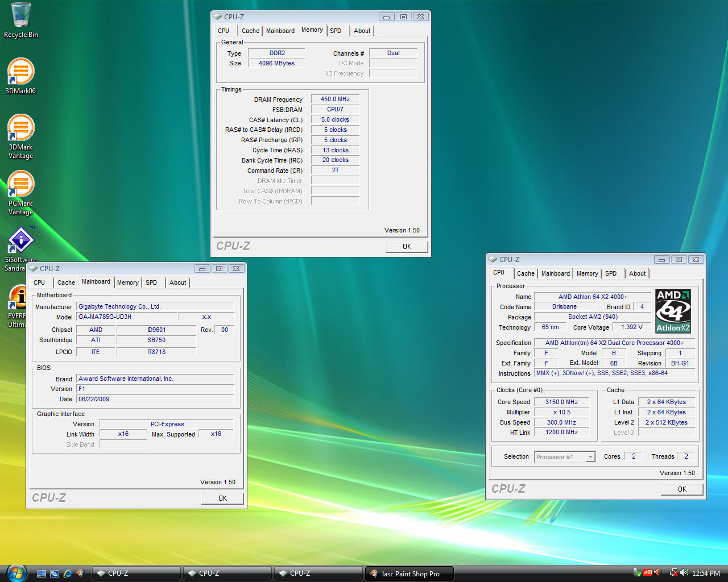Click title bar icon of Mainboard CPU-Z window
The width and height of the screenshot is (728, 582).
click(33, 268)
